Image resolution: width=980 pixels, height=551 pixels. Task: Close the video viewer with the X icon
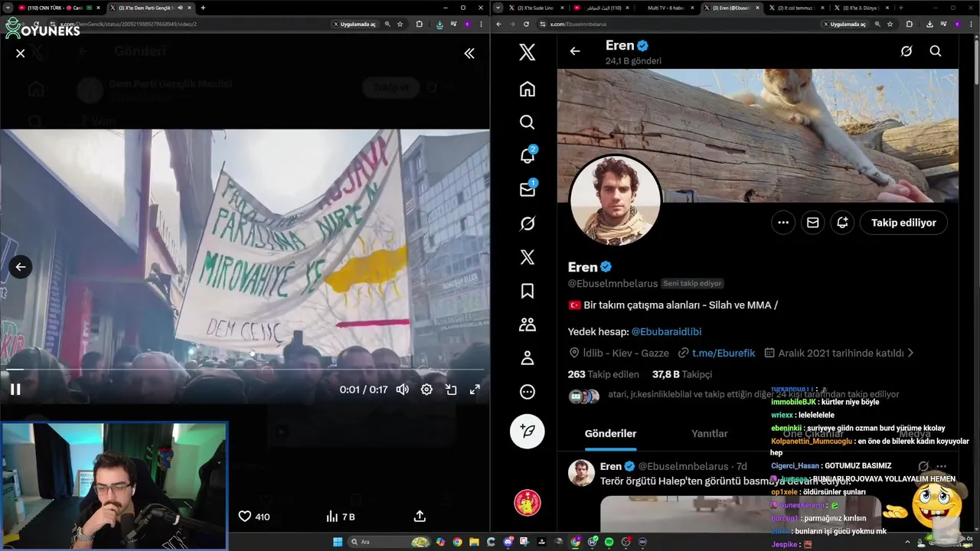coord(21,53)
